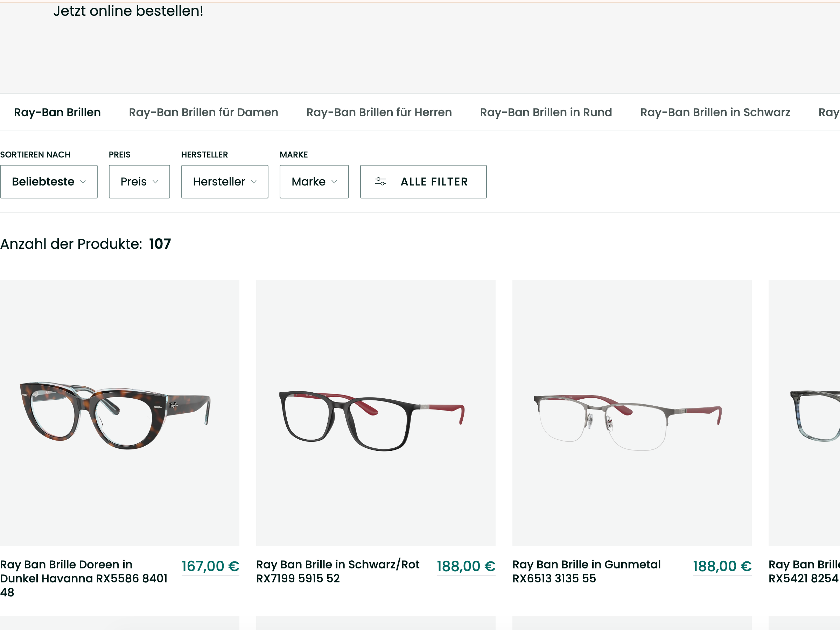Open the Alle Filter panel

pos(423,182)
